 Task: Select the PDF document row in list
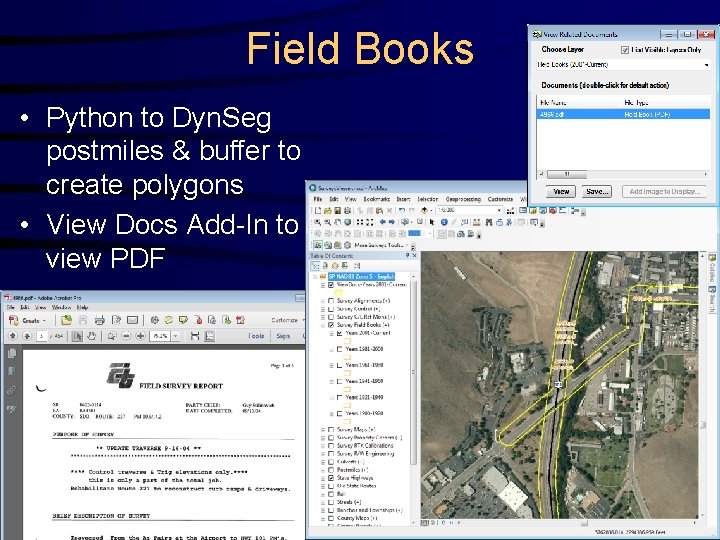tap(623, 114)
